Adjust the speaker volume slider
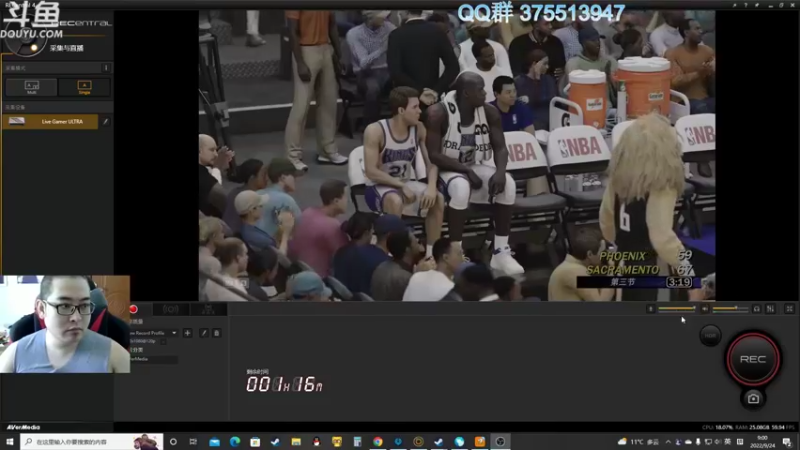The image size is (800, 450). 731,309
